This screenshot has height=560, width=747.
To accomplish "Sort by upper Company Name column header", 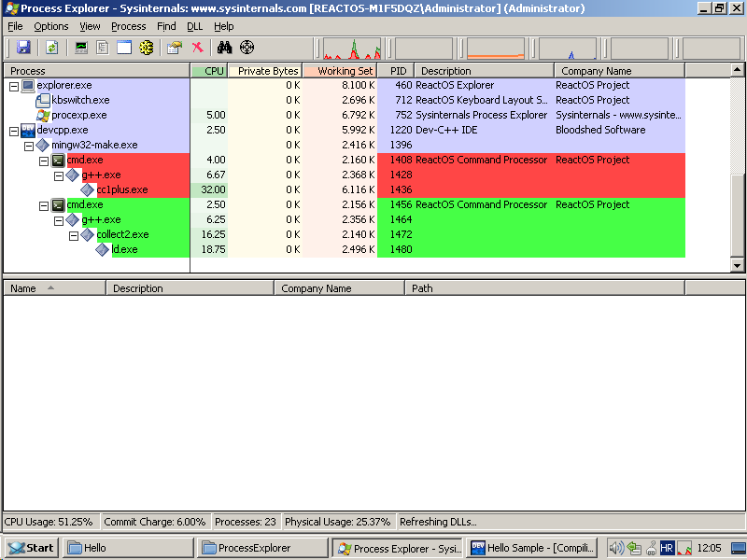I will (619, 71).
